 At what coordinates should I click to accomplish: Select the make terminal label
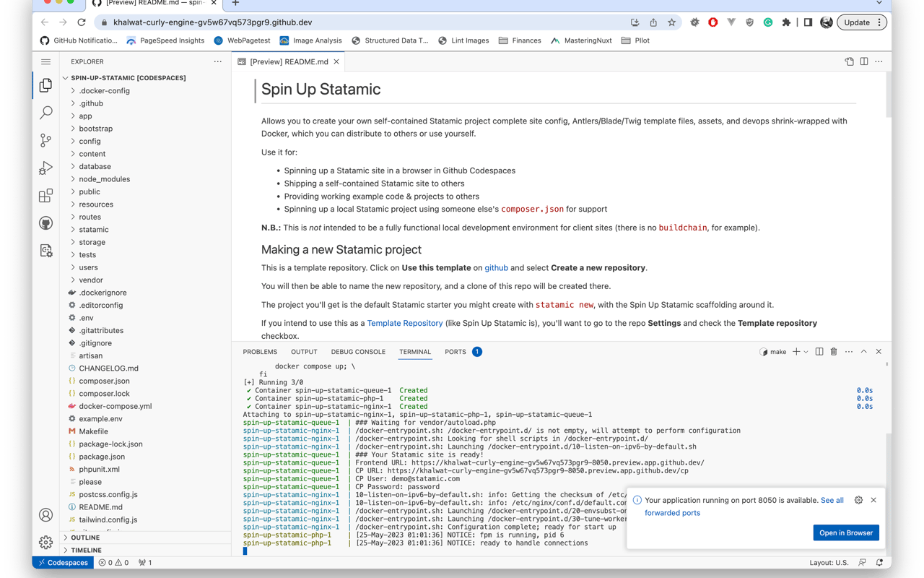point(773,352)
